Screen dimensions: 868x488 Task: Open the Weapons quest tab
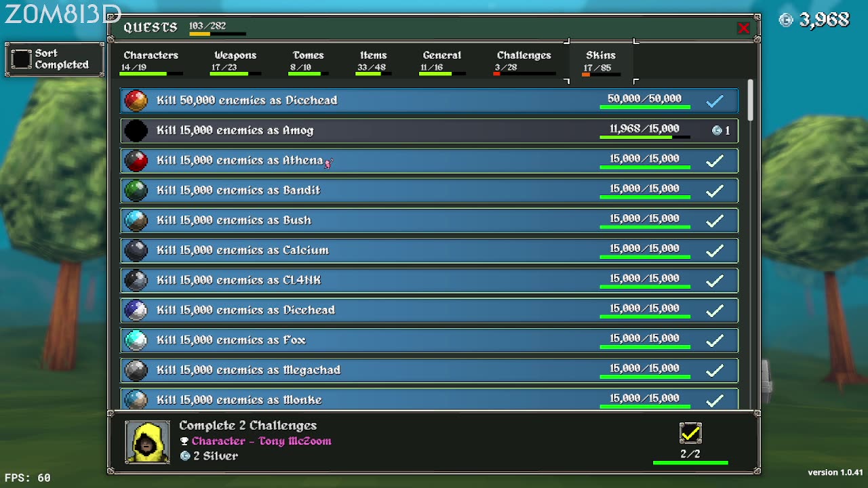[x=235, y=61]
